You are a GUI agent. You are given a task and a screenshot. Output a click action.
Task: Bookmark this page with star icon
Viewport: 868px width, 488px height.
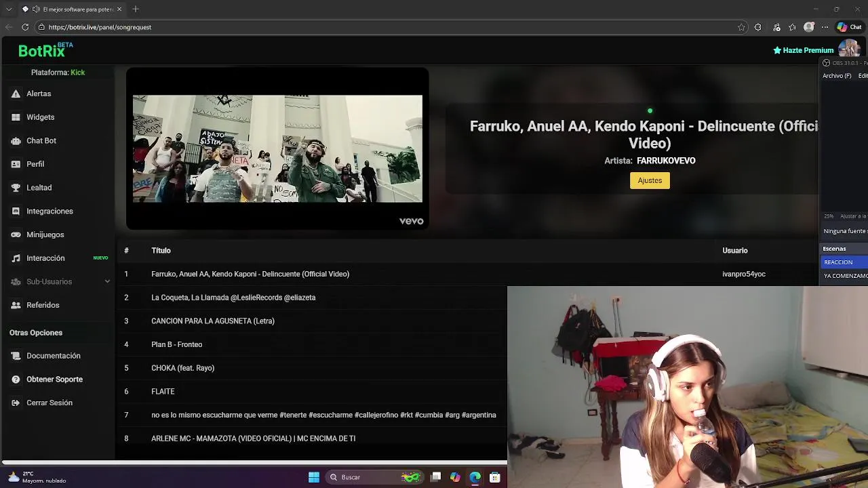(x=741, y=27)
